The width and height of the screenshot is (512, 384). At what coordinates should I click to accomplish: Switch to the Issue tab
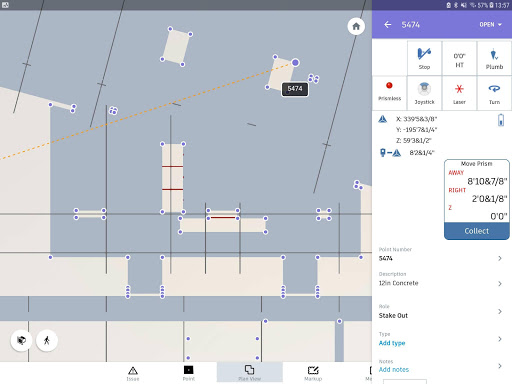[133, 374]
